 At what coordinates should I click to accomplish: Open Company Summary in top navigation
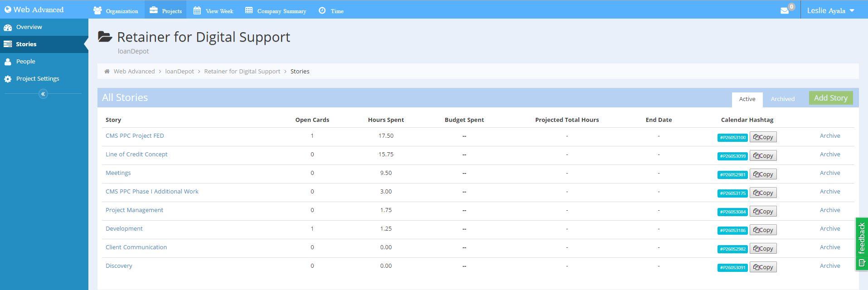276,11
